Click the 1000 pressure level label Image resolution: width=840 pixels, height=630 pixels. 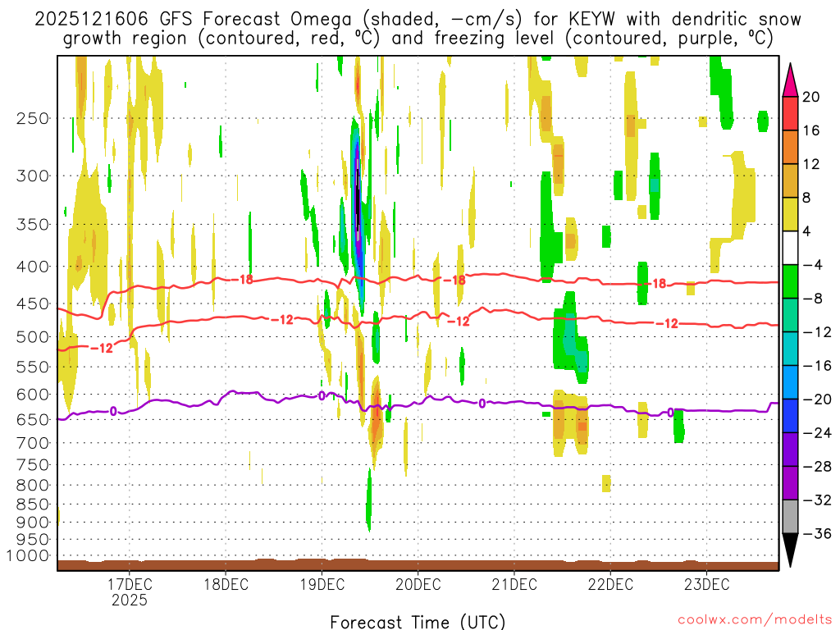[x=28, y=555]
